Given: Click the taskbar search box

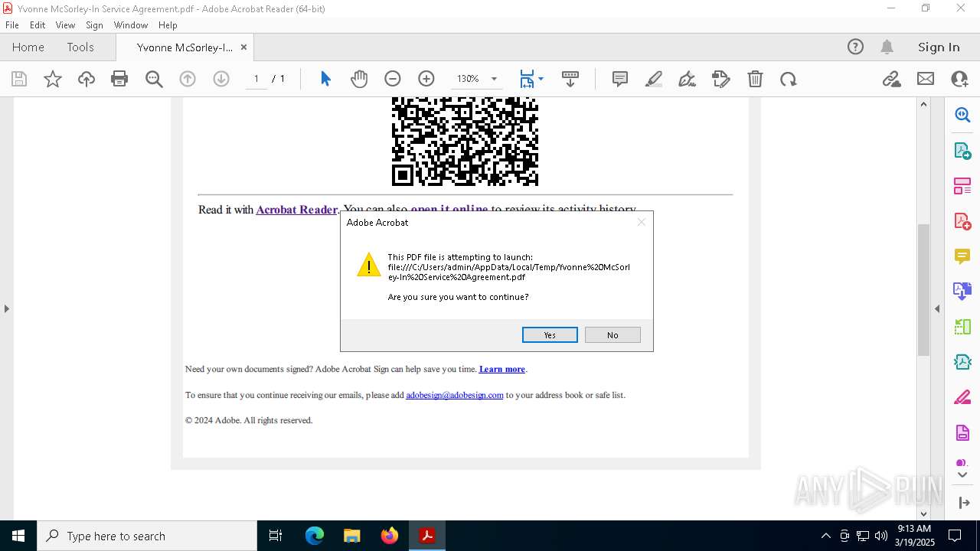Looking at the screenshot, I should 147,536.
